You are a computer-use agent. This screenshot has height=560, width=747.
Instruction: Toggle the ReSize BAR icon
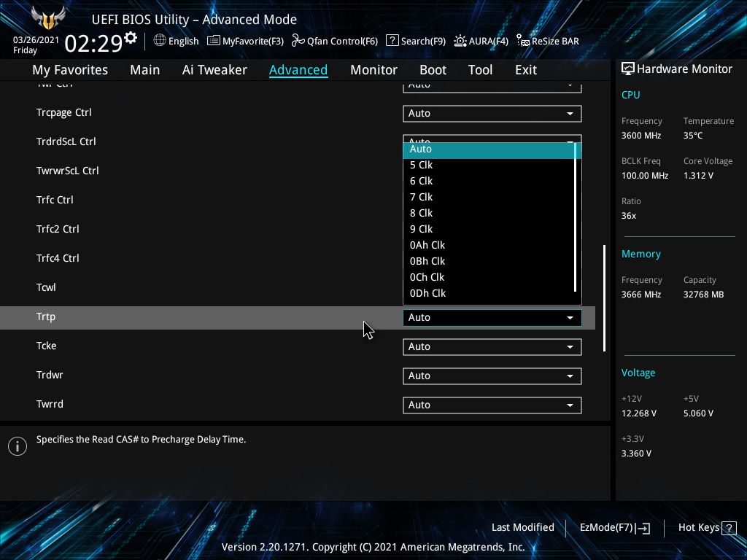523,41
